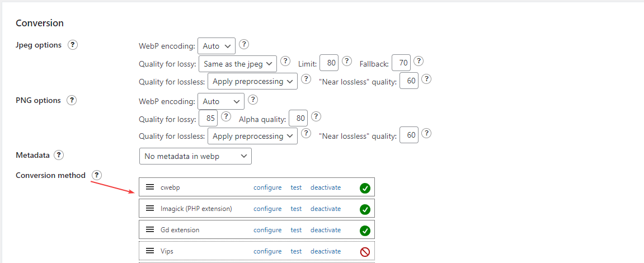Click the Imagick row drag handle

[150, 209]
